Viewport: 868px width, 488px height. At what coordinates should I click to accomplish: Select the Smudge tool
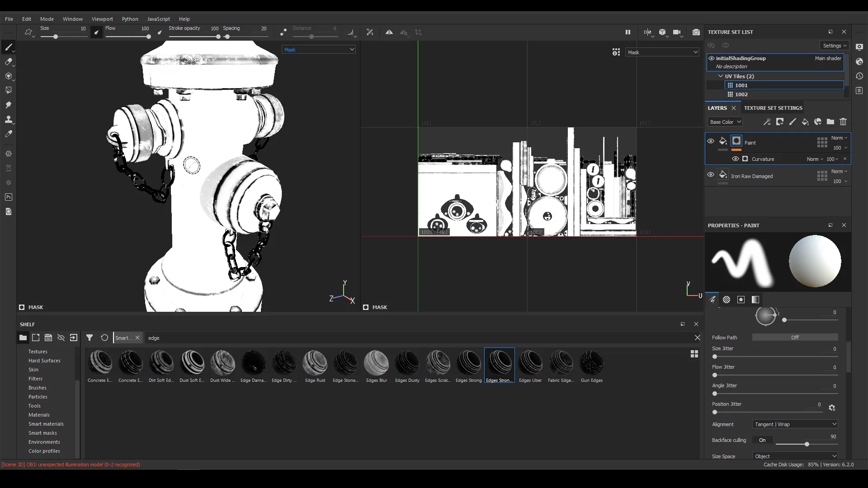9,105
